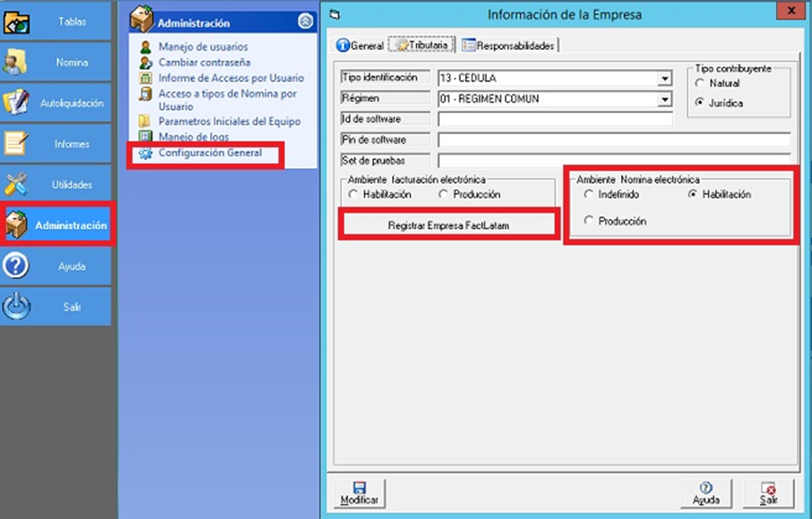Choose Producción under Ambiente Nomina electrónica
This screenshot has width=812, height=519.
pyautogui.click(x=589, y=222)
